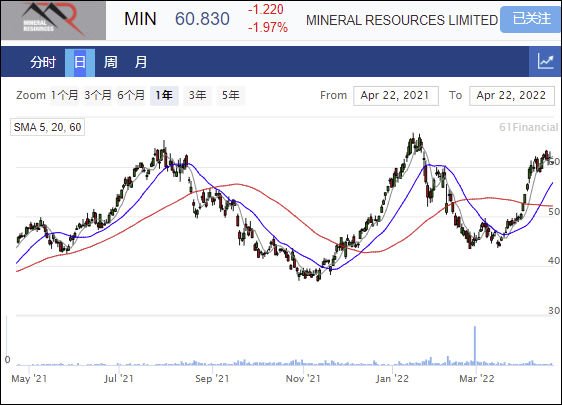Click the 已关注 follow button
Viewport: 562px width, 405px height.
[531, 19]
